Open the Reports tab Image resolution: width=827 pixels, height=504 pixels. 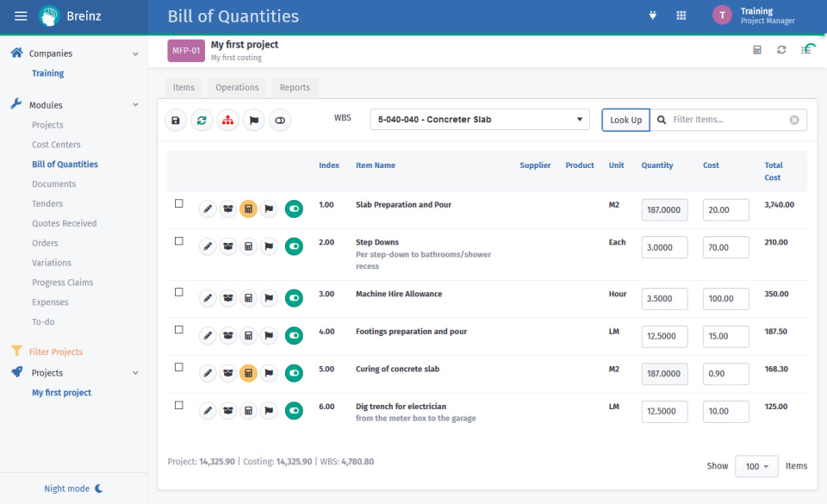point(295,87)
